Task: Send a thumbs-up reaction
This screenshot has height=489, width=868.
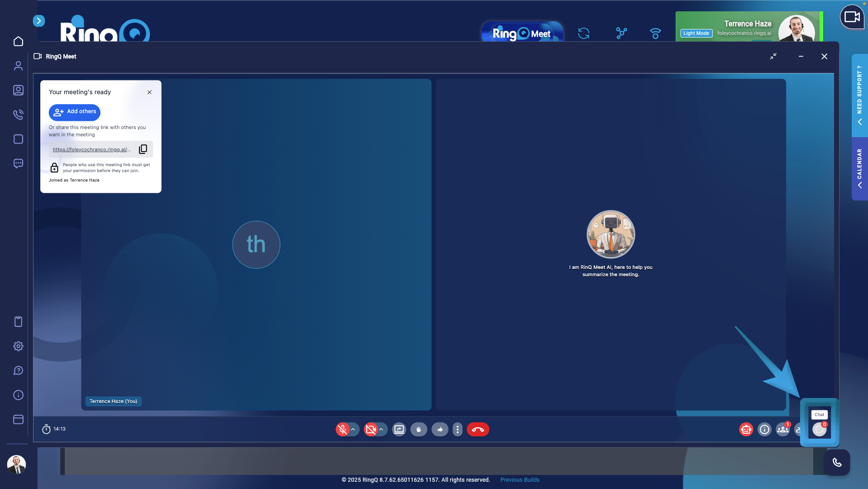Action: click(x=439, y=429)
